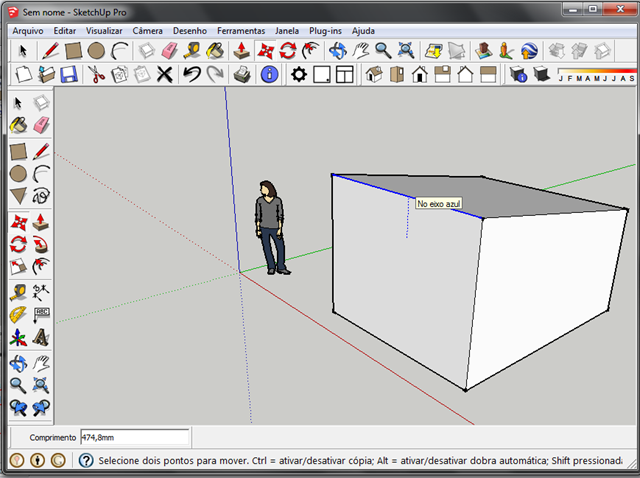
Task: Choose the Push/Pull tool in top toolbar
Action: pos(242,51)
